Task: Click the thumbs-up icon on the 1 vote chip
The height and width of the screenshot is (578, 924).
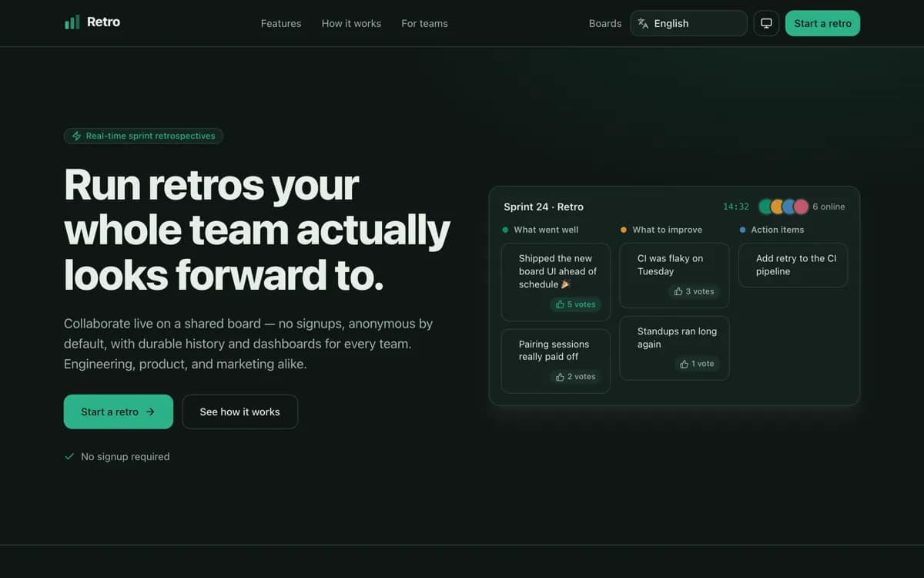Action: click(684, 364)
